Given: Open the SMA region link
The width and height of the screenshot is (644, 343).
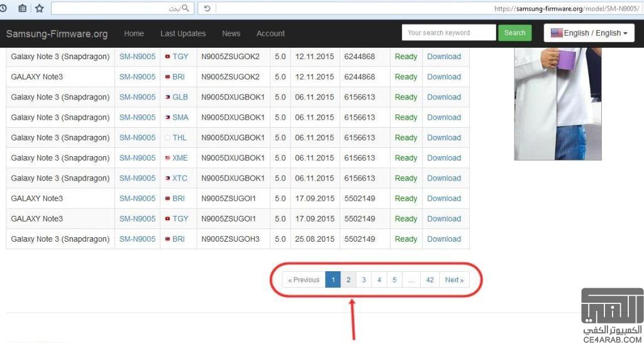Looking at the screenshot, I should point(180,118).
